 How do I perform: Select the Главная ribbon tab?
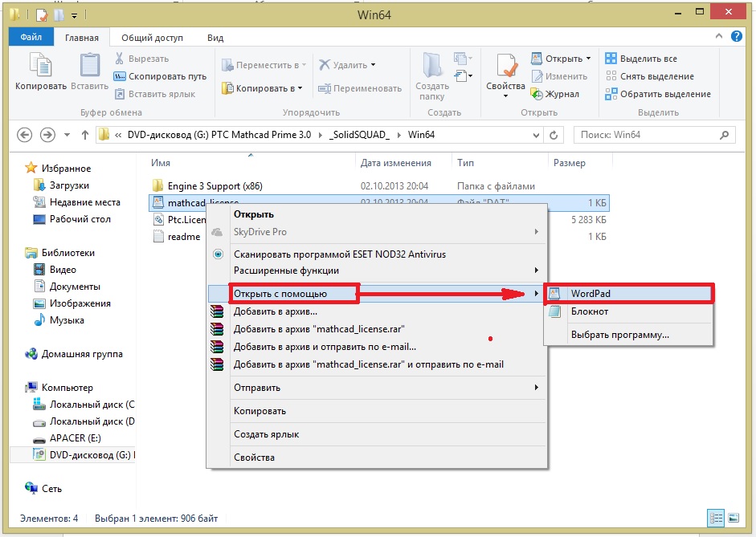(x=81, y=38)
